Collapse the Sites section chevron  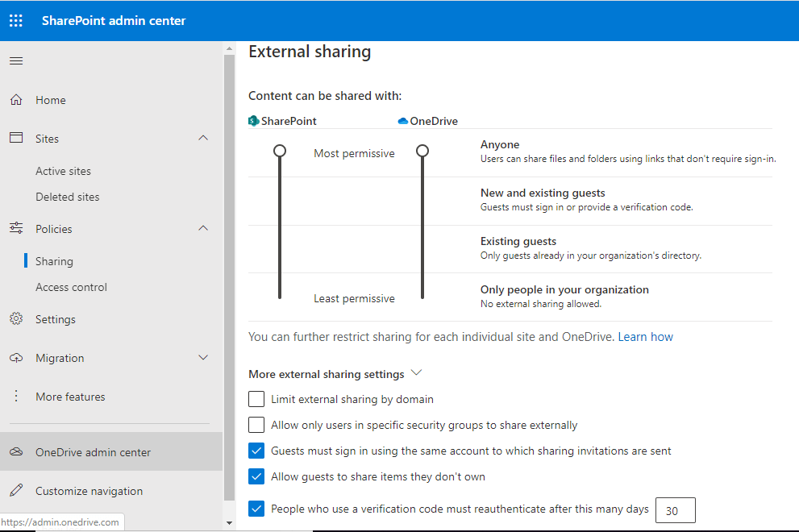pos(203,138)
